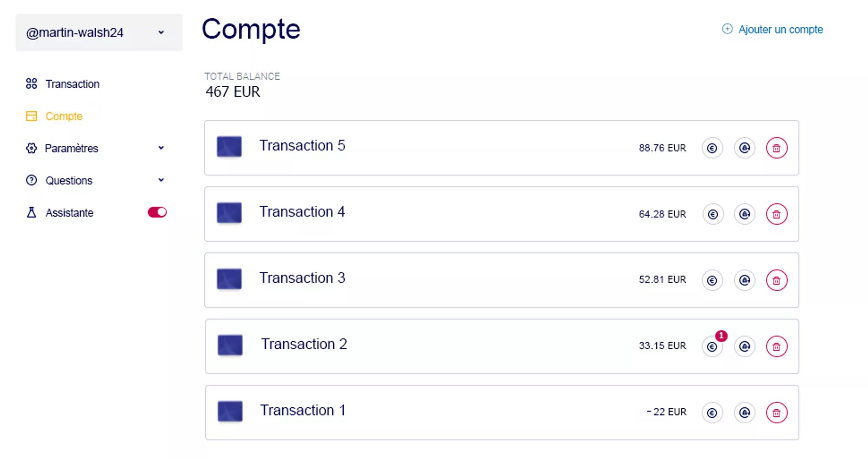Expand the Questions submenu chevron
Screen dimensions: 868x459
coord(161,180)
